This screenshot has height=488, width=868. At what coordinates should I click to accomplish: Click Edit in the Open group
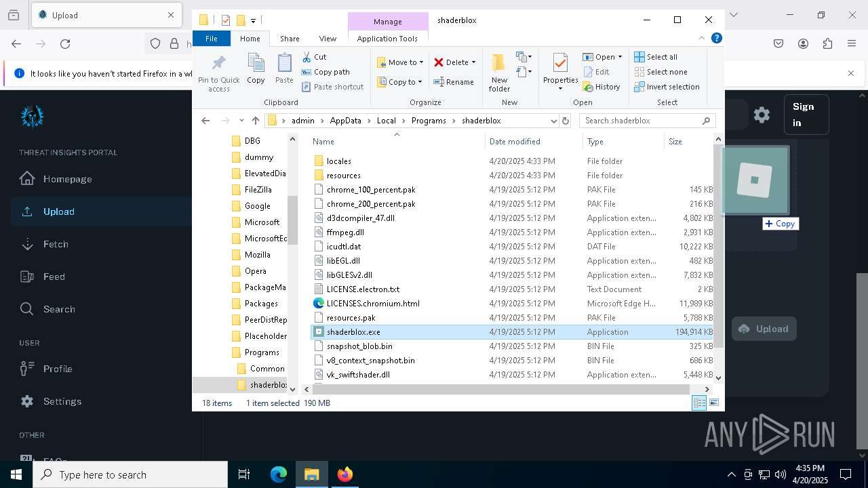click(x=596, y=72)
